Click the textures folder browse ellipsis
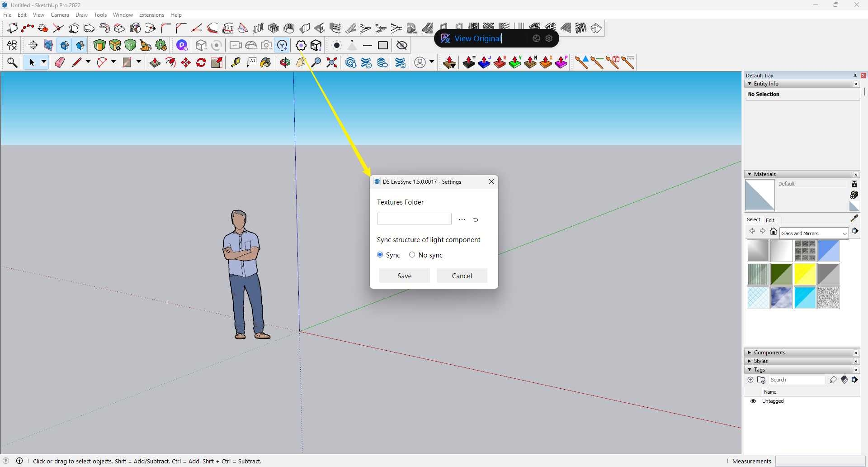This screenshot has width=868, height=467. coord(462,219)
